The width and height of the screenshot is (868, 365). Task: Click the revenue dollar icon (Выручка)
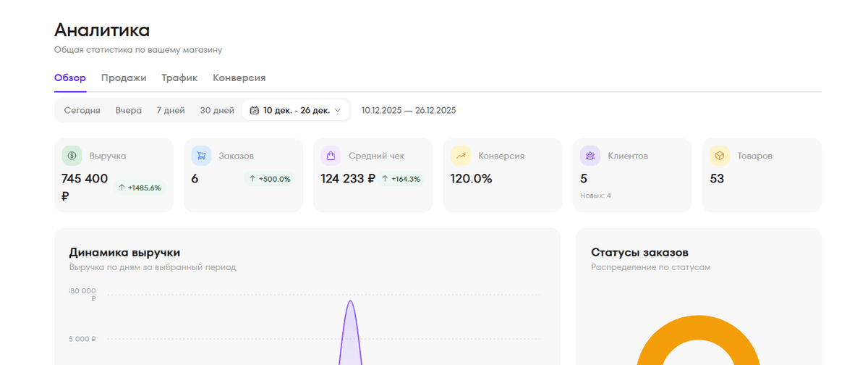coord(72,156)
